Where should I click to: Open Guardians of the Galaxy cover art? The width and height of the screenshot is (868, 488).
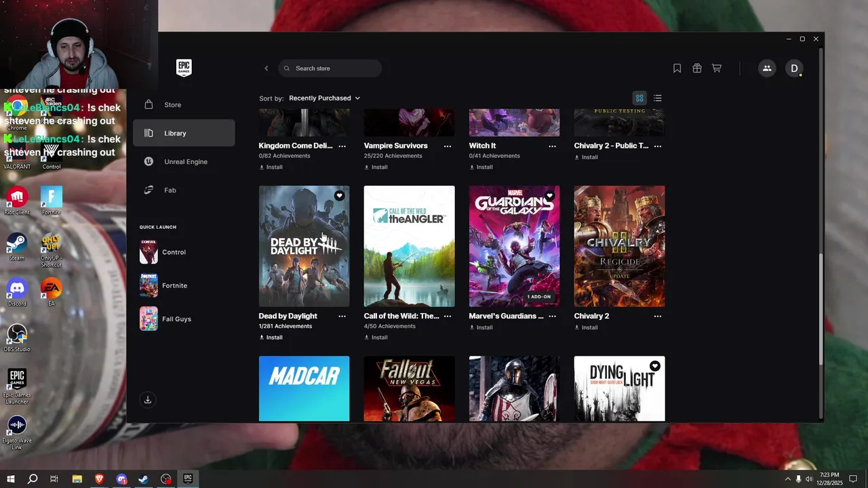(514, 246)
